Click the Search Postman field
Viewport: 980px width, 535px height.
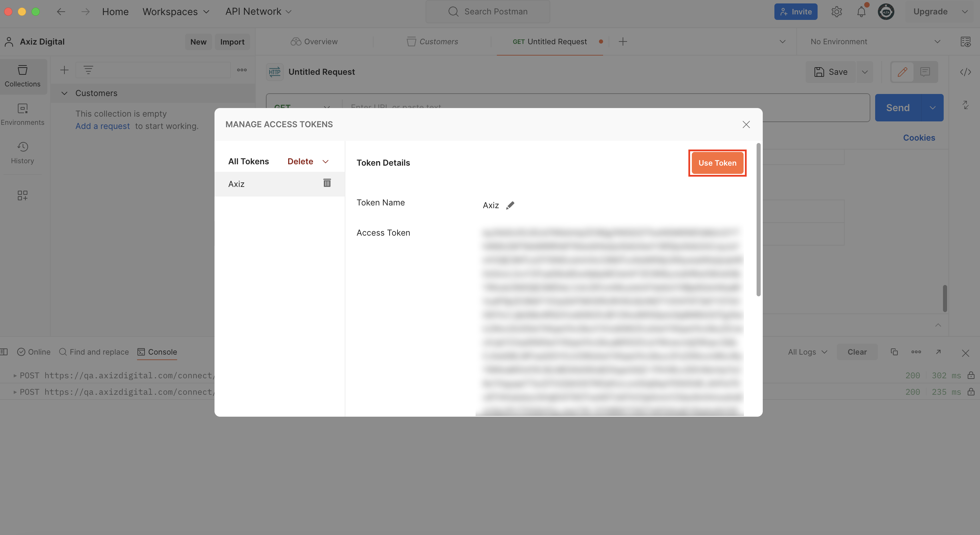click(488, 12)
